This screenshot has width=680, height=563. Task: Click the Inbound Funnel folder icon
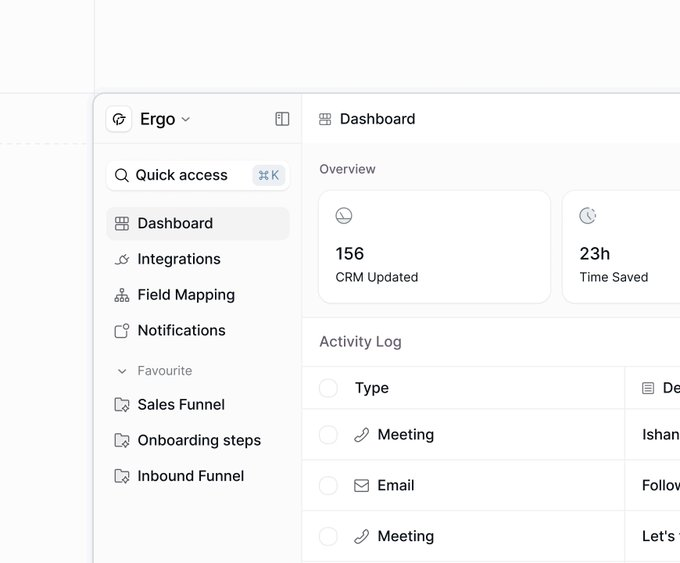pos(122,476)
